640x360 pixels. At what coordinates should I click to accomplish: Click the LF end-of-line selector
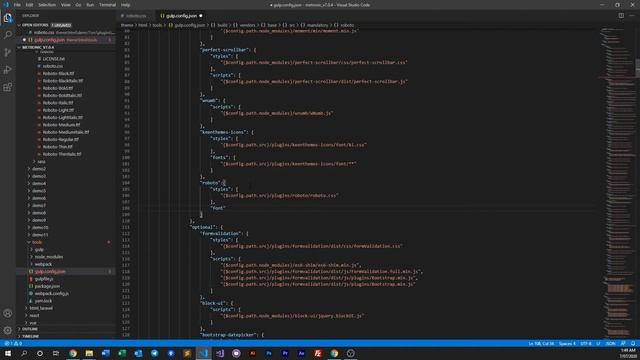(598, 344)
